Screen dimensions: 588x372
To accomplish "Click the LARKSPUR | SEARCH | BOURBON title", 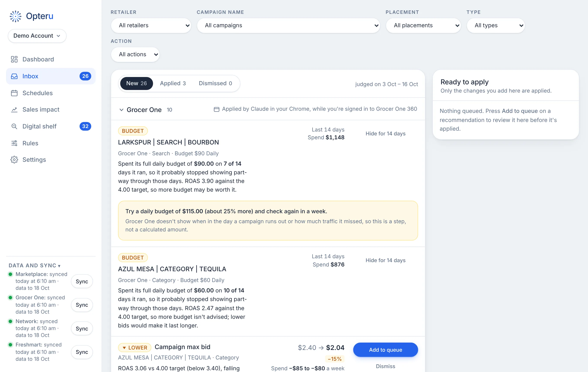I will pos(168,142).
